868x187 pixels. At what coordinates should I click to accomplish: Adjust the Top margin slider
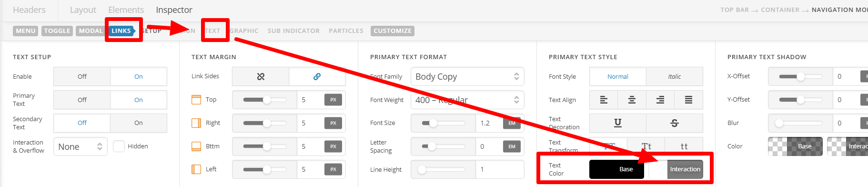[x=265, y=100]
